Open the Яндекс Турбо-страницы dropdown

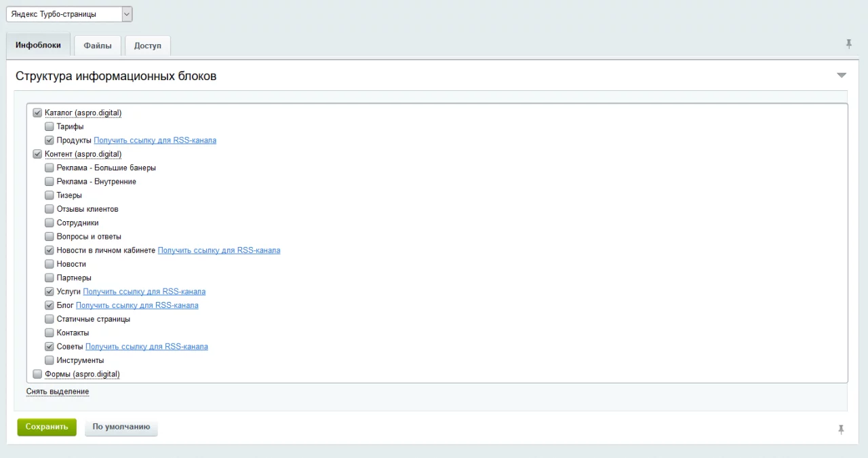click(69, 14)
